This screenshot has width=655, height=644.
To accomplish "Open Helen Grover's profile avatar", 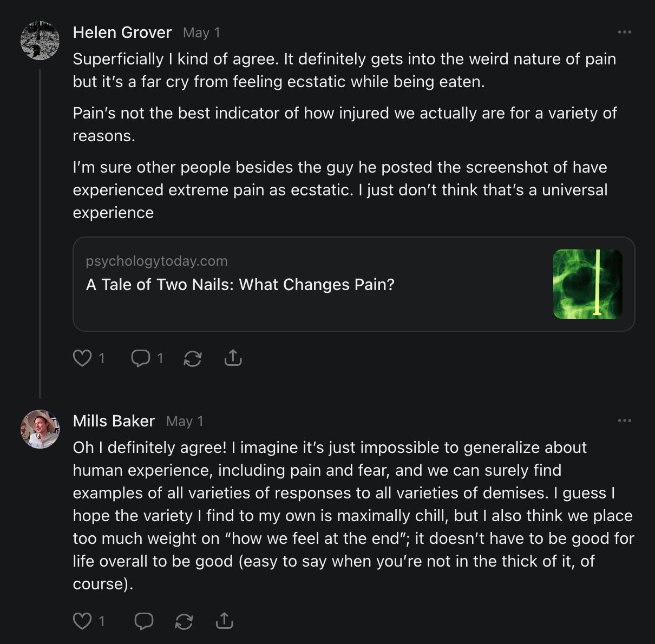I will [x=40, y=41].
